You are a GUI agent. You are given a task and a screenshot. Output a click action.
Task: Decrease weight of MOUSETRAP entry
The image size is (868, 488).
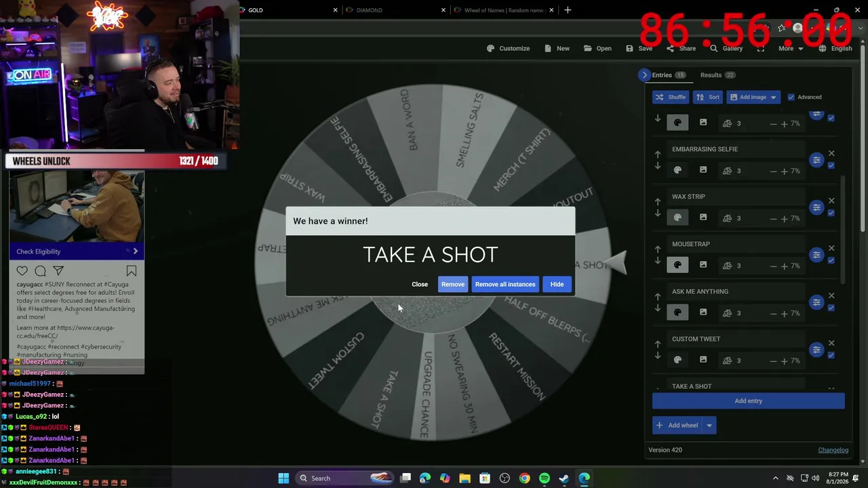click(x=774, y=266)
